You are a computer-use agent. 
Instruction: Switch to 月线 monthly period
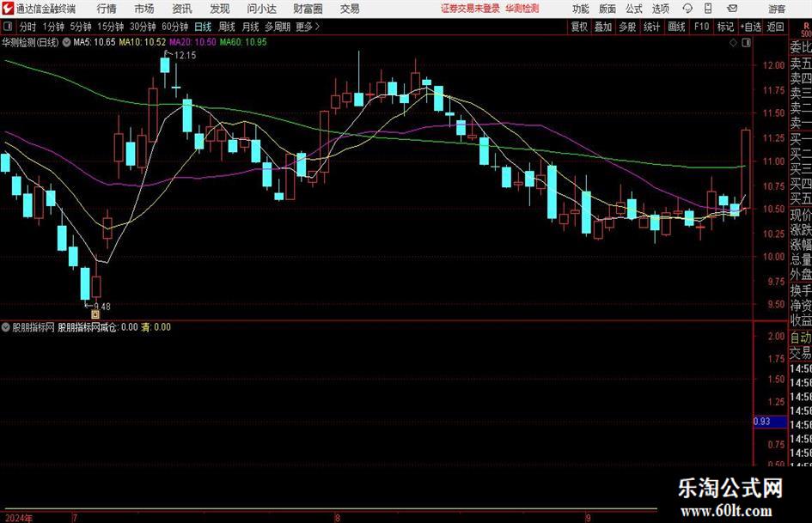pos(250,27)
